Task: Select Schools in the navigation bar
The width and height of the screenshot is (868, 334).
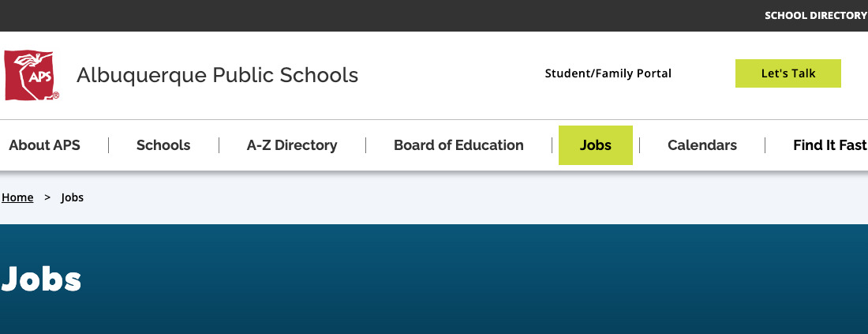Action: 163,145
